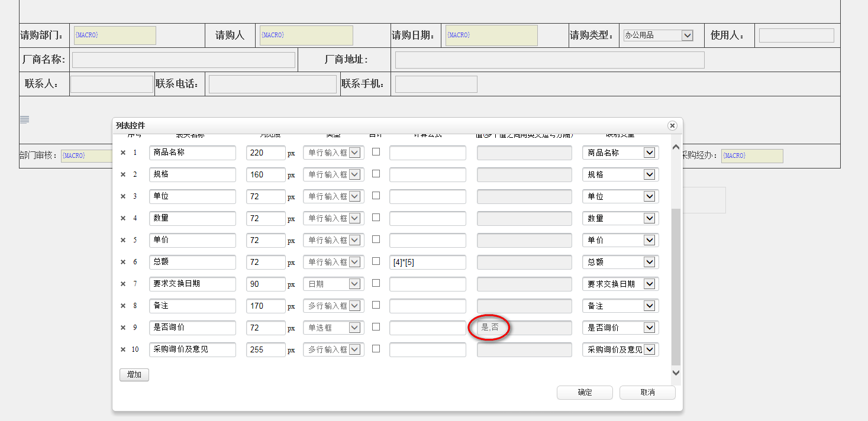Click the formula field containing [4]*[5]

(x=427, y=262)
